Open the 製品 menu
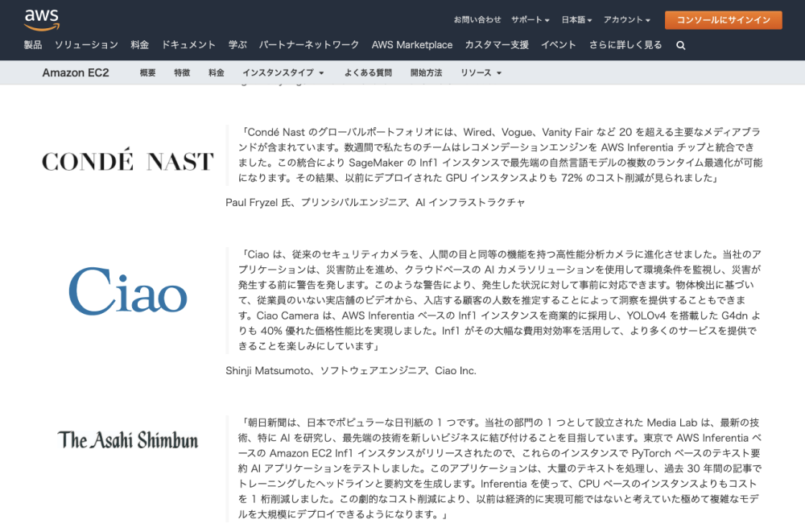 point(33,45)
